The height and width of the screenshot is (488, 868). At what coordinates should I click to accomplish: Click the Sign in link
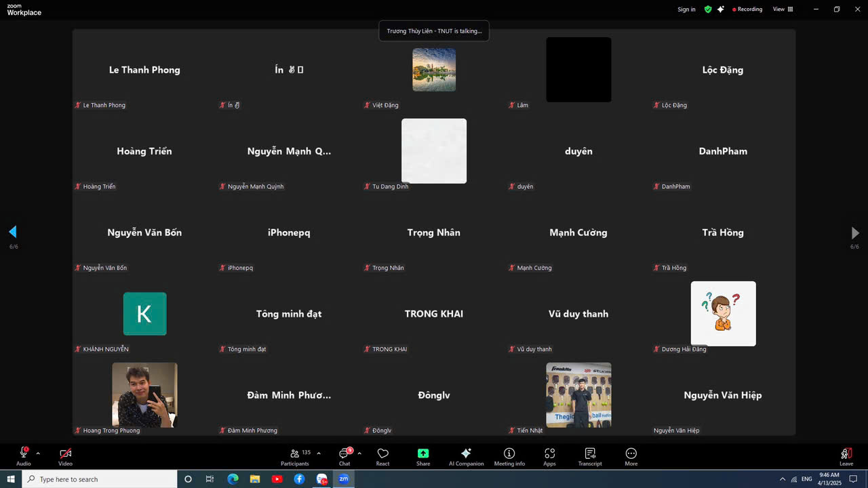click(x=686, y=9)
